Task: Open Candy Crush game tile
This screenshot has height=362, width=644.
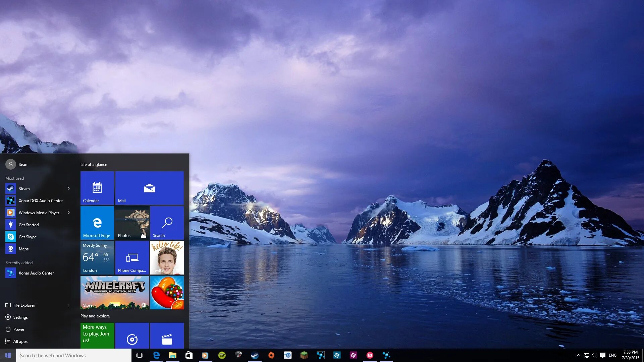Action: 167,292
